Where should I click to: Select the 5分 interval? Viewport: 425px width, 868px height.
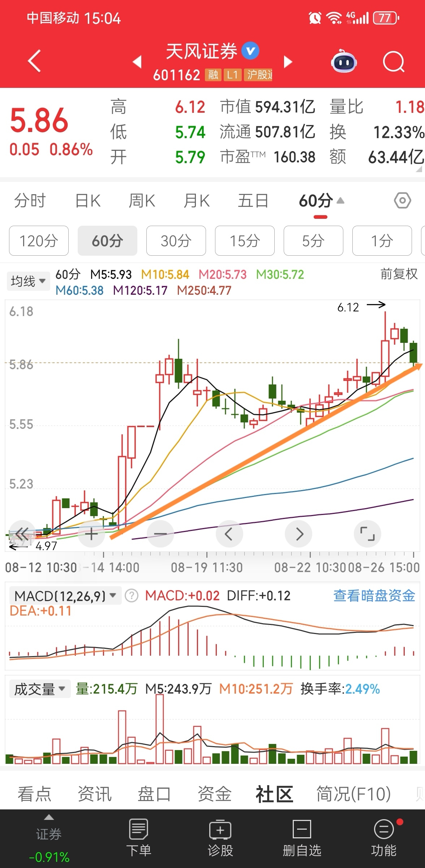313,241
